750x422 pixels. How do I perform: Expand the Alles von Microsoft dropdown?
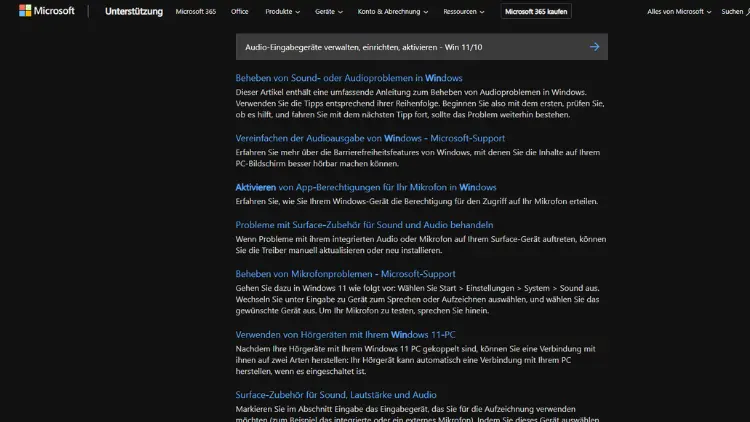(x=679, y=11)
